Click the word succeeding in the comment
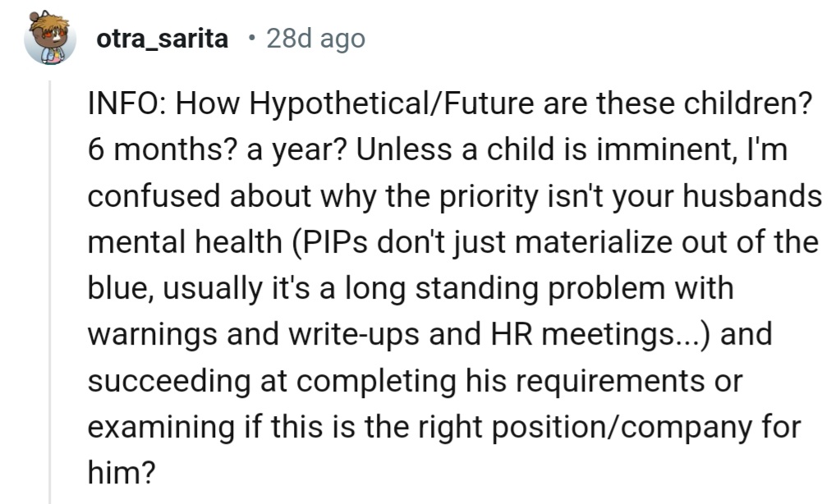Image resolution: width=831 pixels, height=504 pixels. coord(169,381)
